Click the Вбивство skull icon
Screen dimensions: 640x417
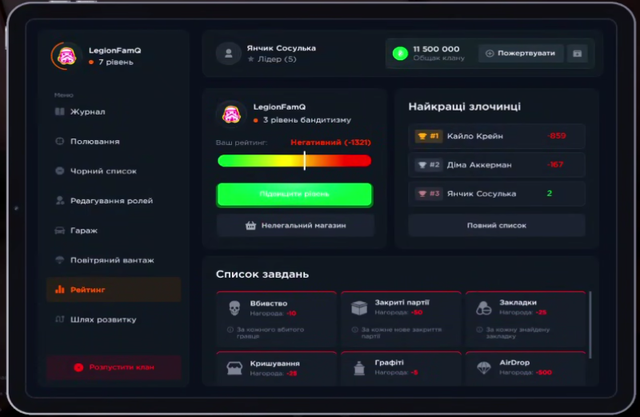coord(234,308)
